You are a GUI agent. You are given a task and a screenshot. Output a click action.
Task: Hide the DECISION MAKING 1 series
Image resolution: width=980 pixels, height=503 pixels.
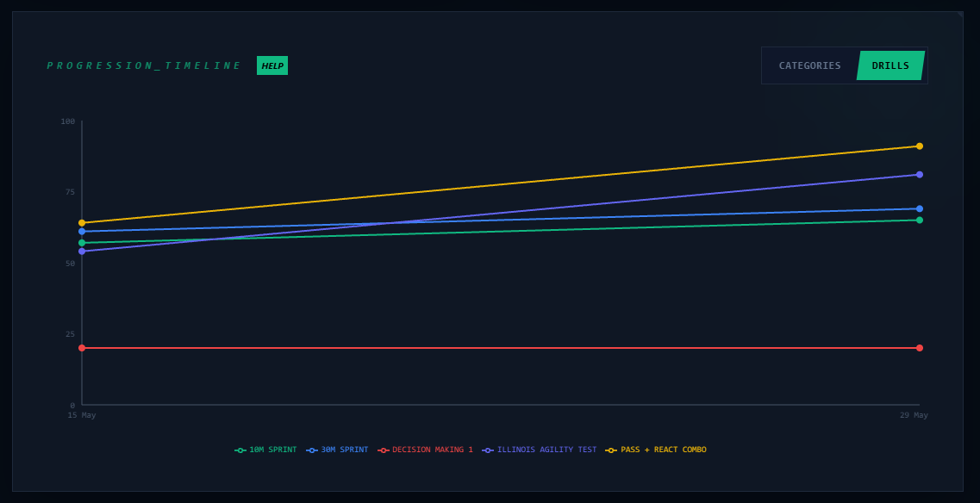425,450
